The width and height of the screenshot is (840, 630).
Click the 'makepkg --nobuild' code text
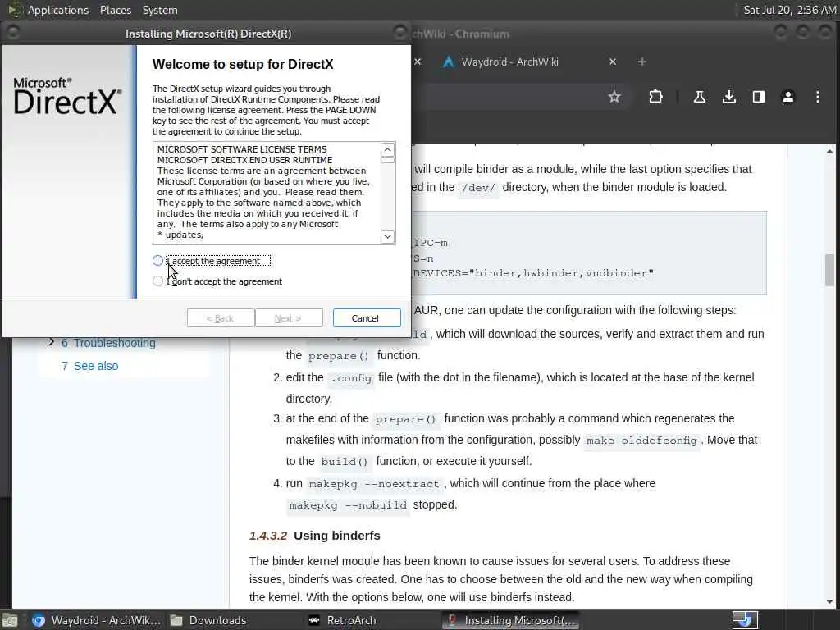click(348, 505)
